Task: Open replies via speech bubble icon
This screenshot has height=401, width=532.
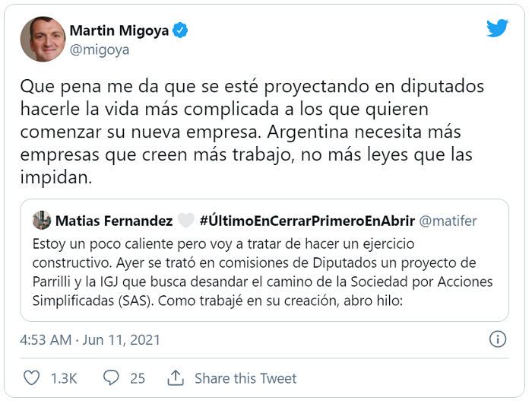Action: (x=111, y=378)
